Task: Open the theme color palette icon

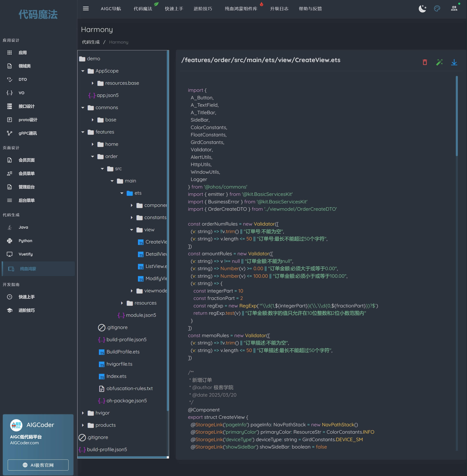Action: (x=437, y=9)
